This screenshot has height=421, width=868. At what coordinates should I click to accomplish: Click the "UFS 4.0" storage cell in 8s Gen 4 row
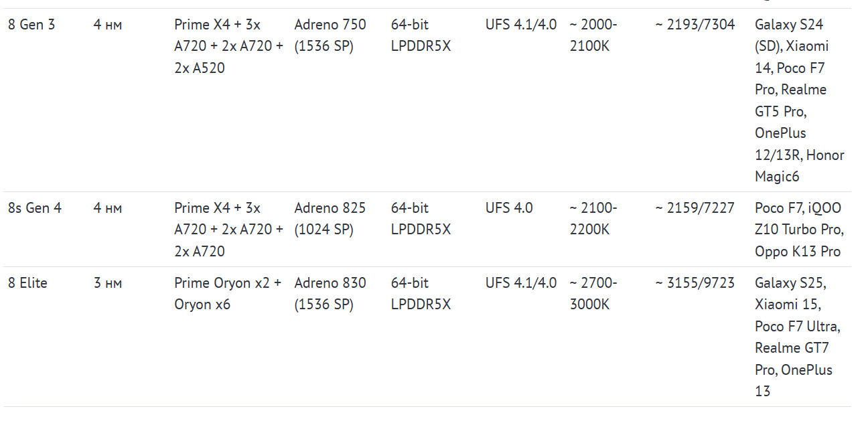click(x=509, y=208)
